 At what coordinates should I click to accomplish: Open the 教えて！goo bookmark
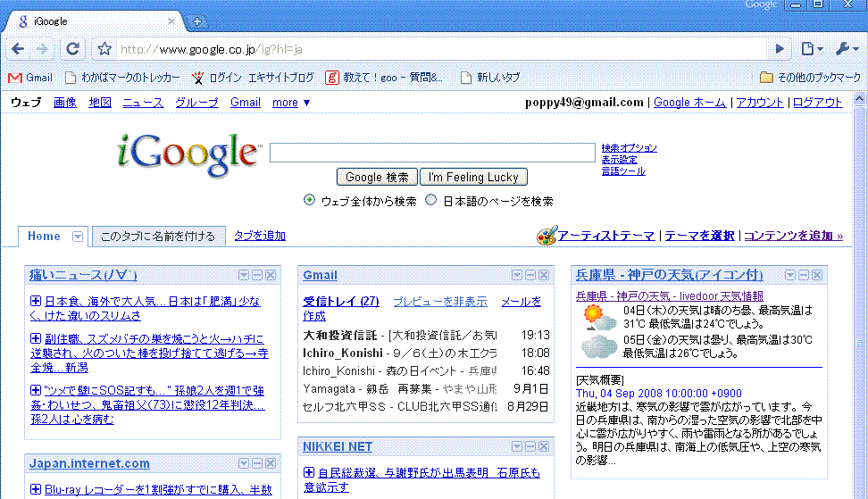click(384, 78)
